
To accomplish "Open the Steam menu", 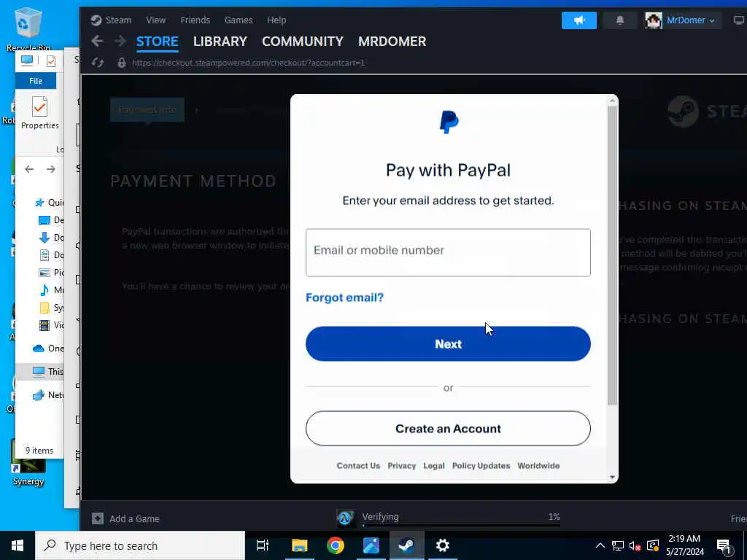I will click(118, 20).
